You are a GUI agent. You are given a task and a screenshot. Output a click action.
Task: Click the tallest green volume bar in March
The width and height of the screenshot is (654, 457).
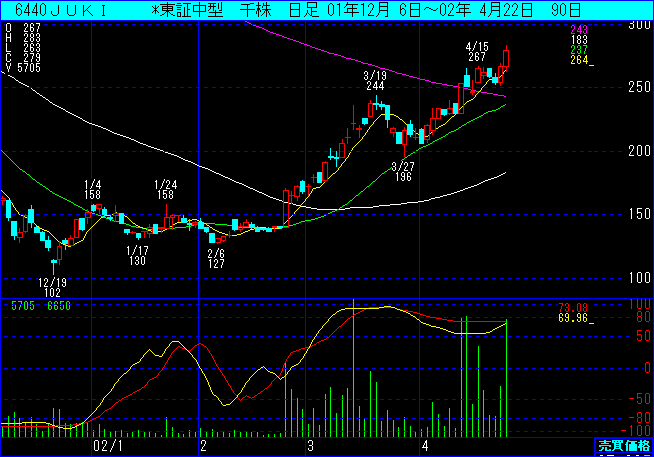(x=353, y=368)
